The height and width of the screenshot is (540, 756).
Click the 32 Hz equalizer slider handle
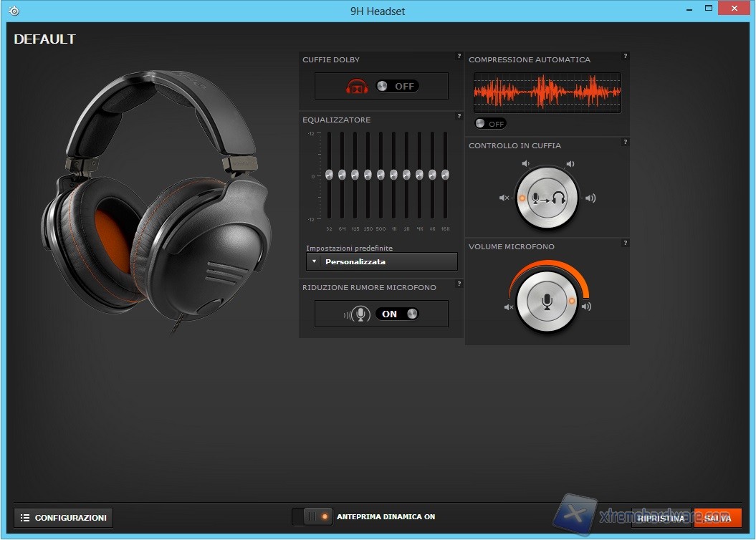coord(329,175)
